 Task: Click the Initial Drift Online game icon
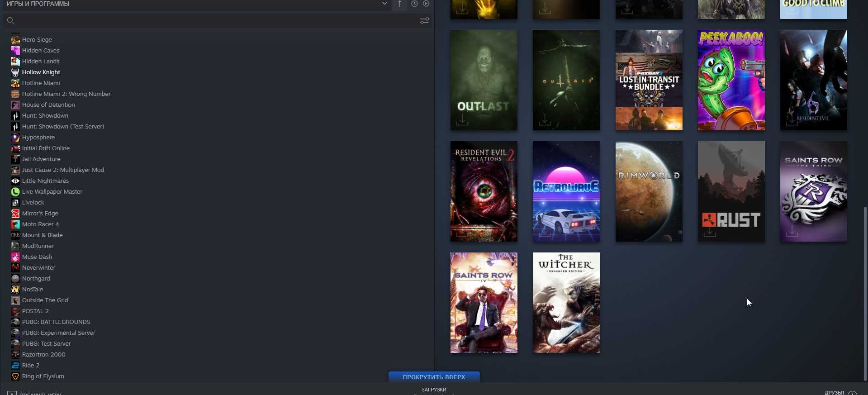click(15, 148)
